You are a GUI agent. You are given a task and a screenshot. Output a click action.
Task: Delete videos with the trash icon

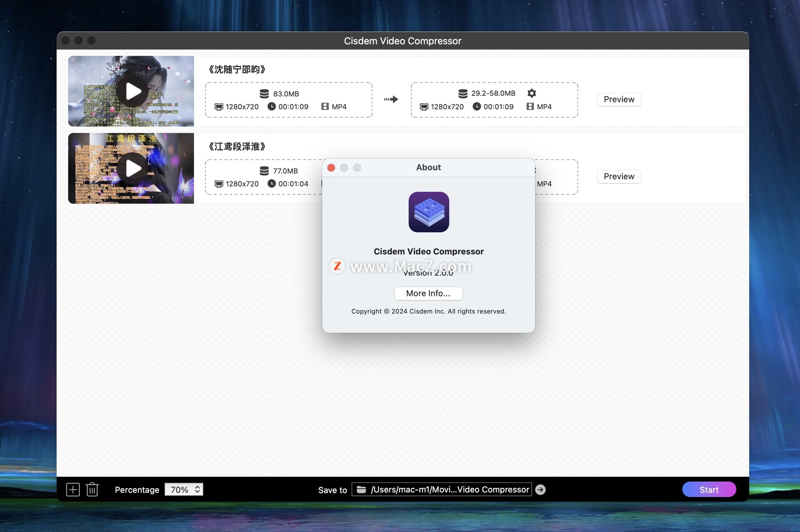click(92, 490)
